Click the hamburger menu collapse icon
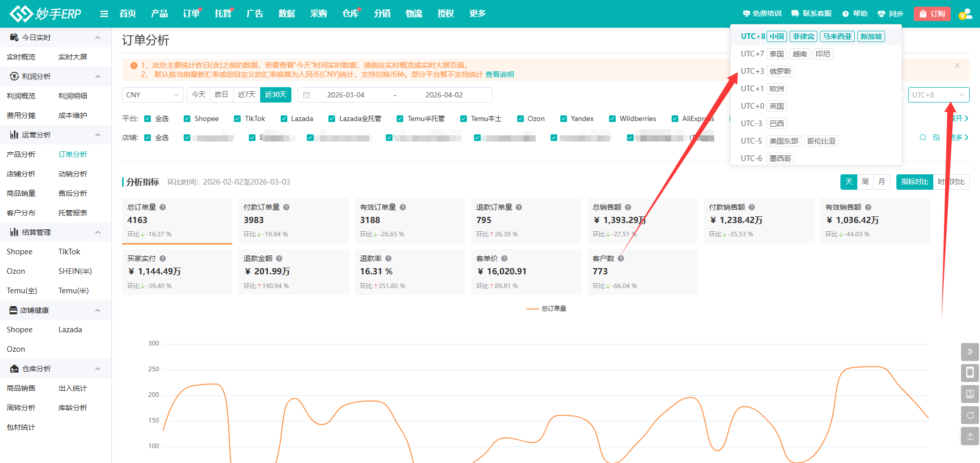The height and width of the screenshot is (463, 980). pyautogui.click(x=104, y=14)
